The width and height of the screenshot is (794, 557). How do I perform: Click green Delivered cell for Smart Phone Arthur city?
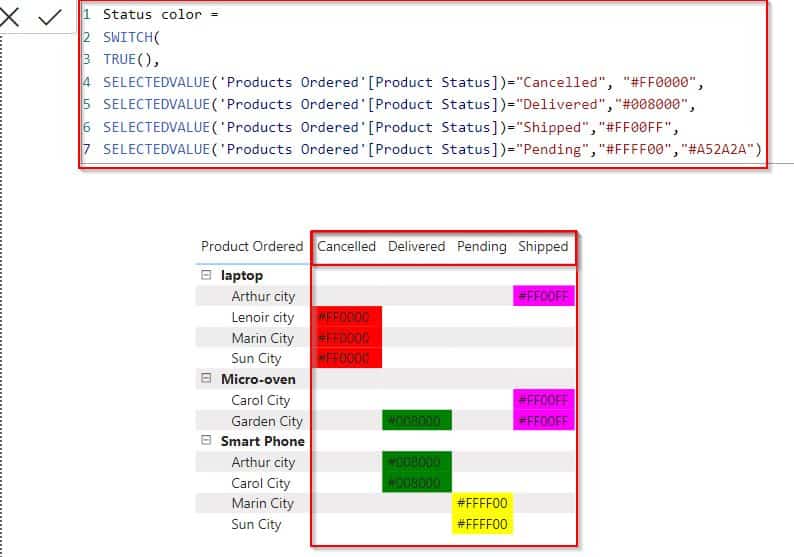[x=417, y=462]
